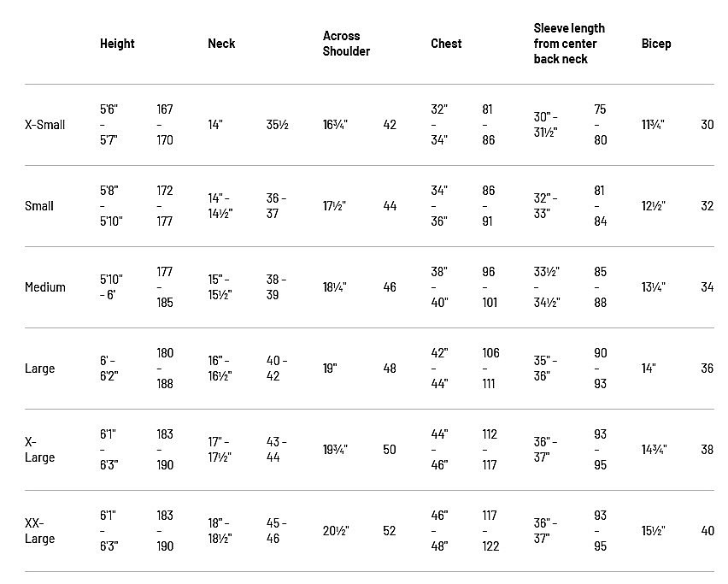Click the 35½ neck value for X-Small
The image size is (728, 584).
tap(277, 125)
